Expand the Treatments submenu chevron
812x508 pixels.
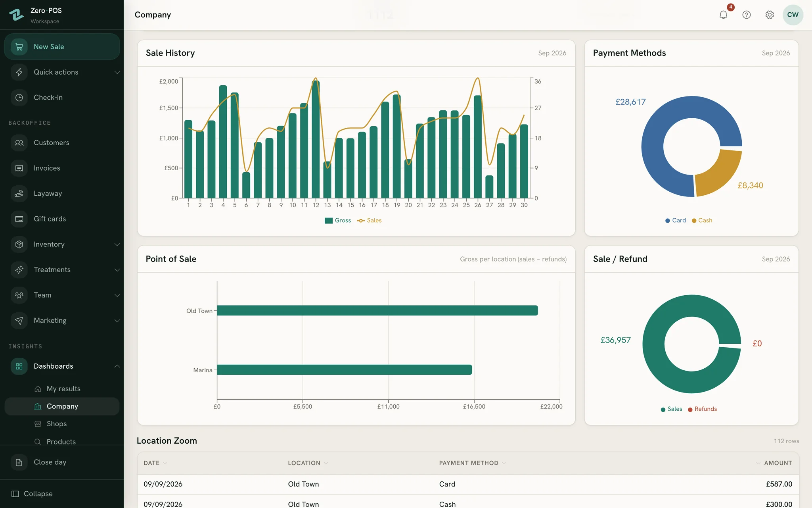[x=117, y=270]
